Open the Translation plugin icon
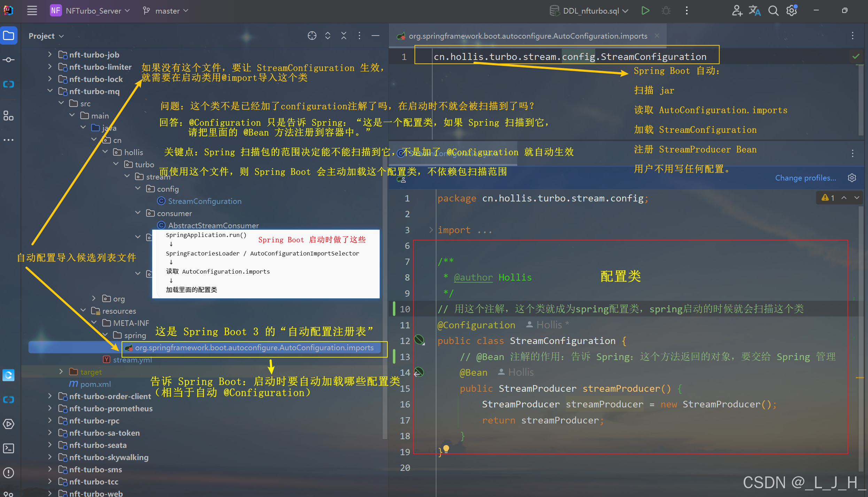 (x=755, y=10)
